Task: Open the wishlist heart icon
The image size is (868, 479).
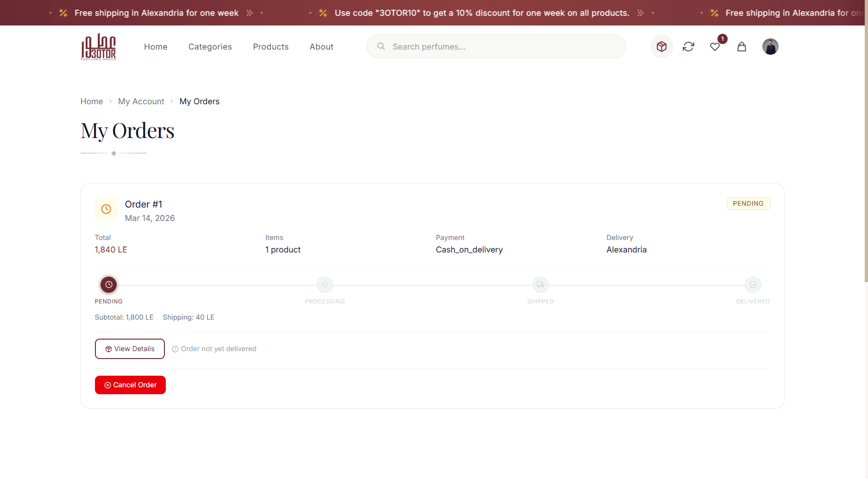Action: click(715, 47)
